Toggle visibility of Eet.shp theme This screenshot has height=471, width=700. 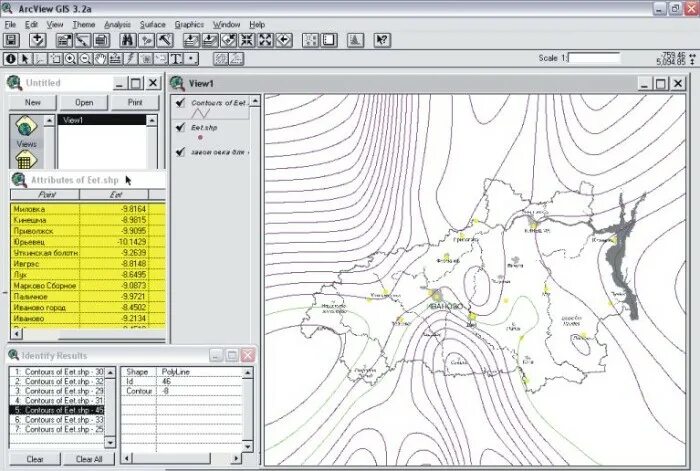[x=180, y=128]
